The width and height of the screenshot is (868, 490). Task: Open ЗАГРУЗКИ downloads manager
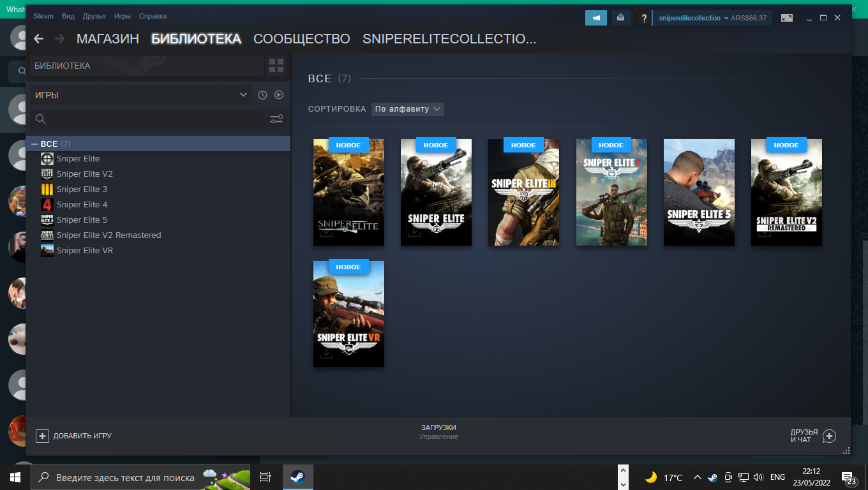coord(438,432)
